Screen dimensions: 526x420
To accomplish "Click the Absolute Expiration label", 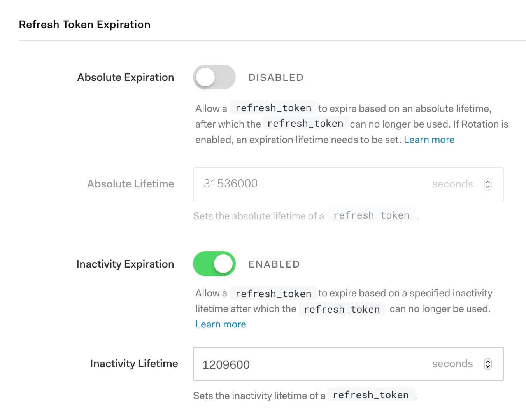I will (125, 77).
